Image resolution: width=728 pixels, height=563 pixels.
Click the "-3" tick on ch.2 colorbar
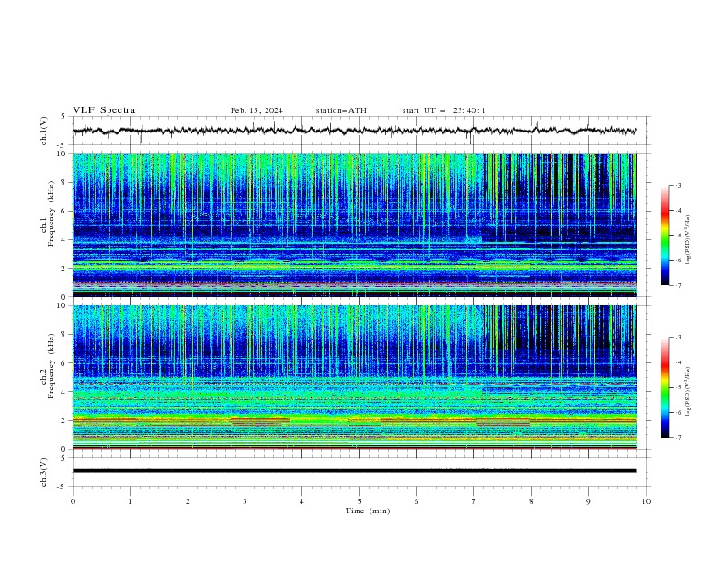(x=677, y=338)
